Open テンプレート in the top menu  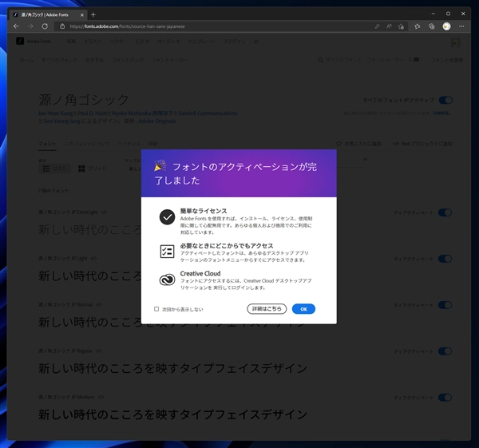[x=201, y=42]
